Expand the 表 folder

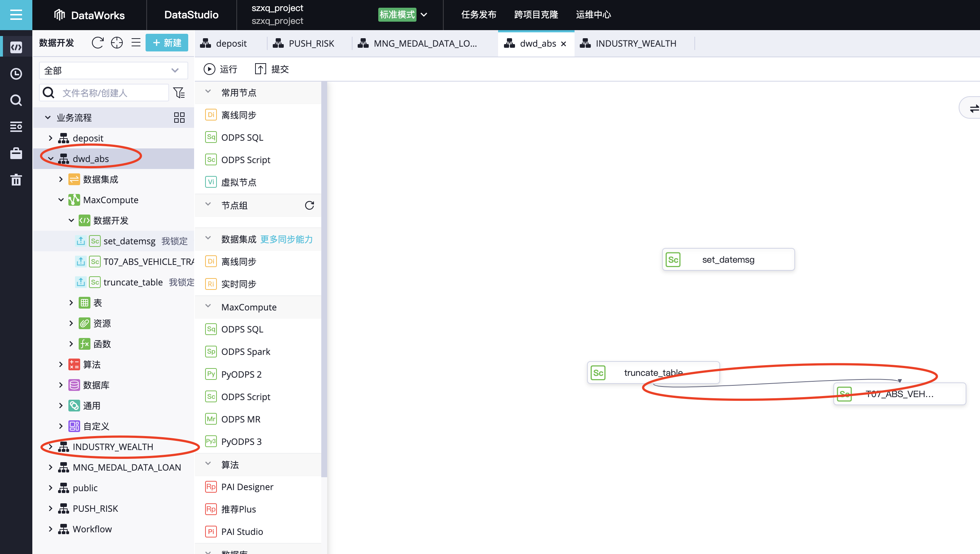(71, 303)
